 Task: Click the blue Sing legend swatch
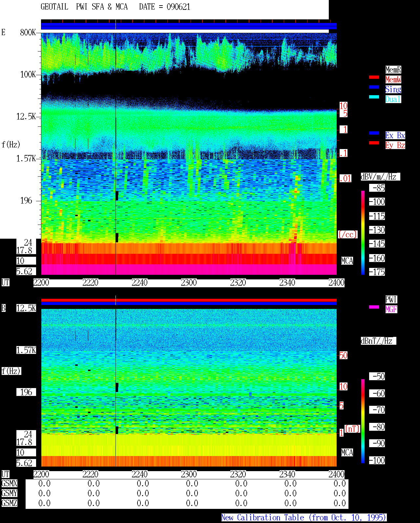coord(374,87)
